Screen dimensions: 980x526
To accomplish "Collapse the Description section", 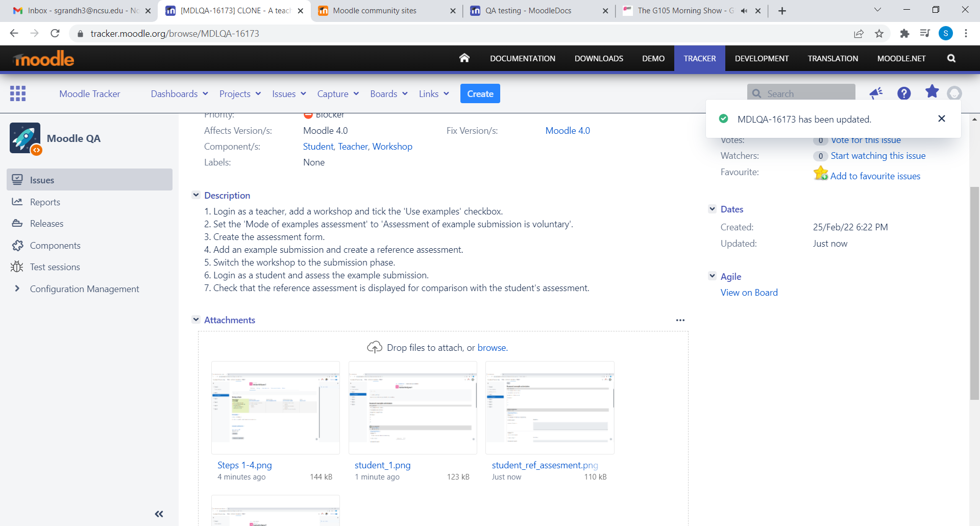I will pyautogui.click(x=196, y=195).
